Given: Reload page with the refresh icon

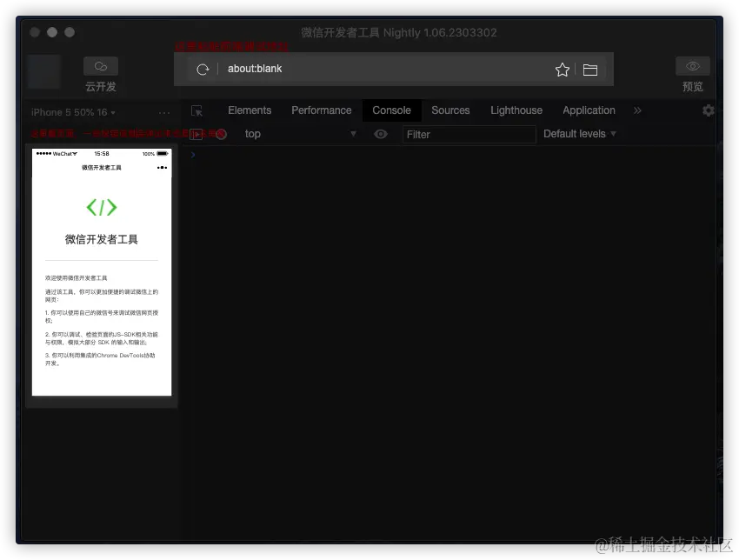Looking at the screenshot, I should tap(203, 70).
